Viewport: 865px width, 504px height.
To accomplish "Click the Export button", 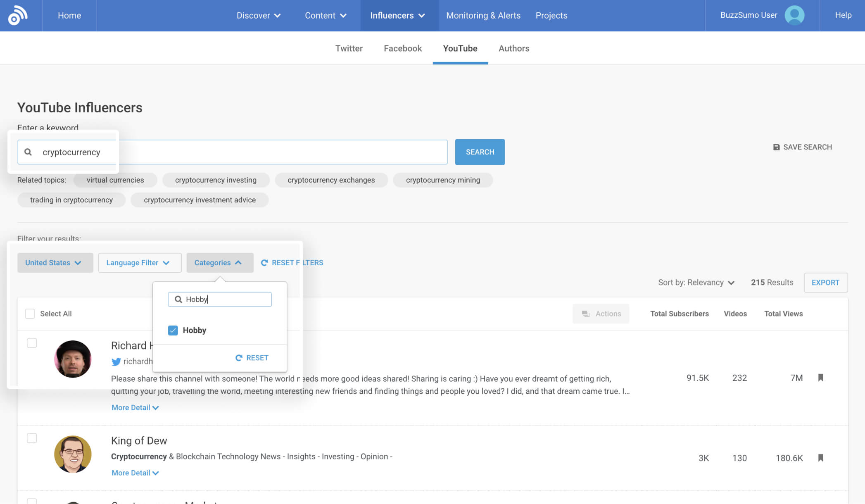I will pos(825,283).
